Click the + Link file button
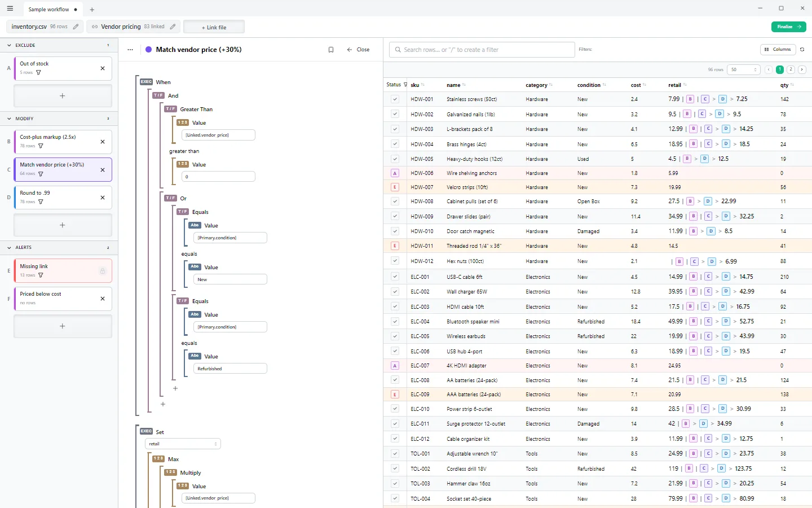812x508 pixels. point(214,27)
